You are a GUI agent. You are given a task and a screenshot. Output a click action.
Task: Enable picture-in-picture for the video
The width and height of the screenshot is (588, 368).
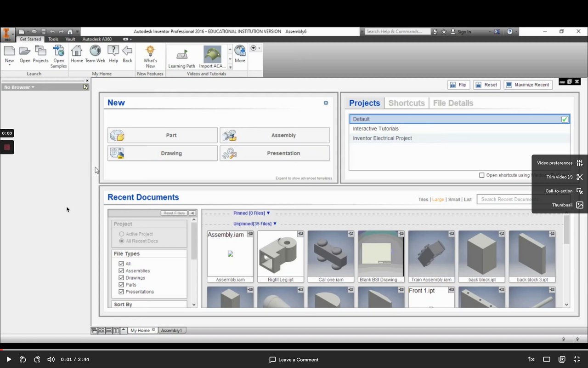click(x=562, y=359)
